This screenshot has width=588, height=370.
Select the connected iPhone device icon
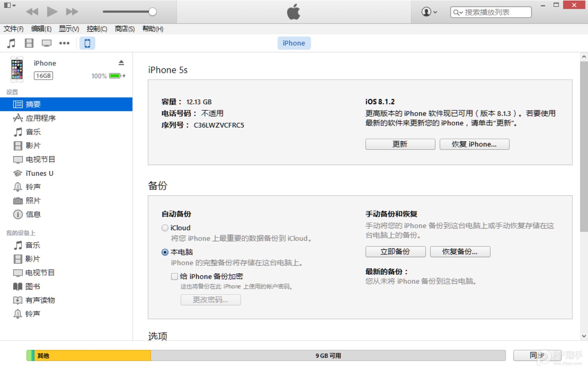point(87,43)
